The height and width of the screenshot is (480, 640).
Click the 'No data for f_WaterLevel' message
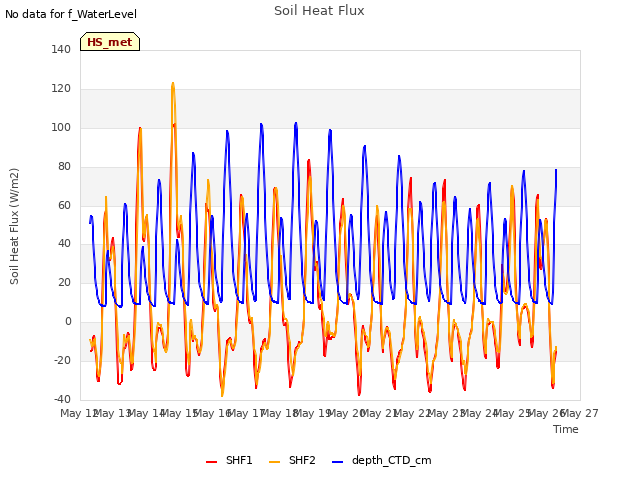click(x=71, y=14)
